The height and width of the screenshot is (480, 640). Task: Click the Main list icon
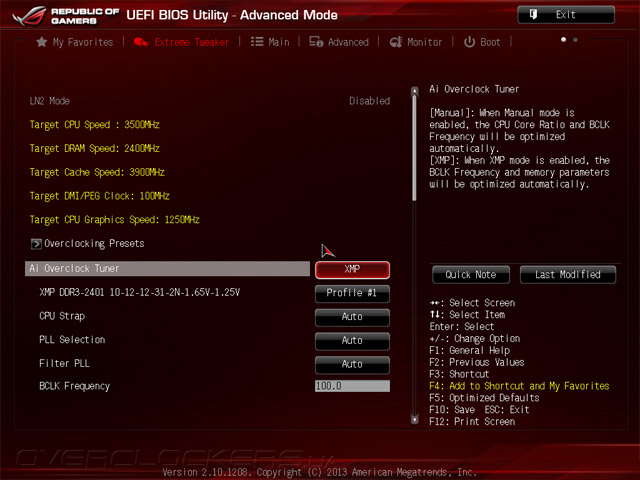coord(257,42)
